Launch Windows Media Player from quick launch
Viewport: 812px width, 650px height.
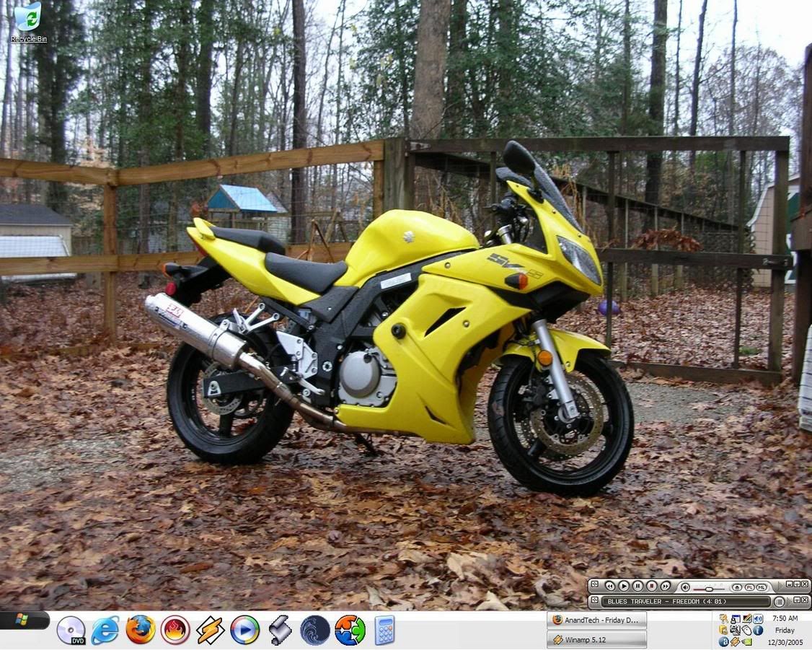(244, 630)
